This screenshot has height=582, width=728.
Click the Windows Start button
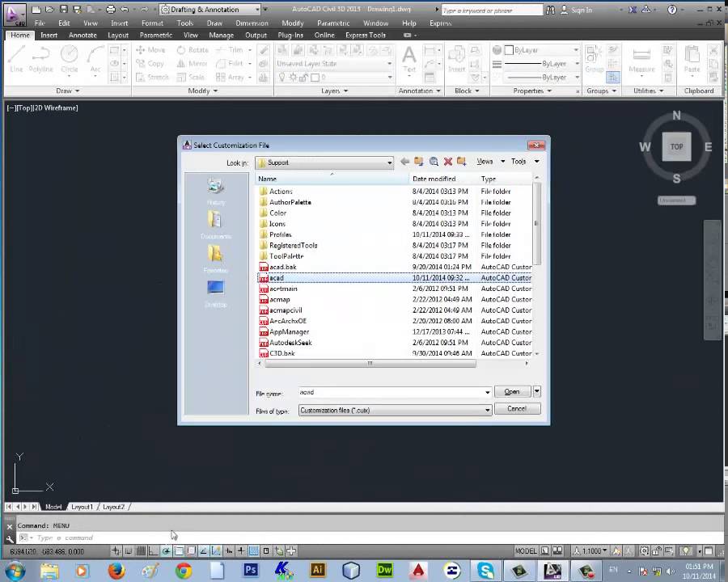(15, 570)
